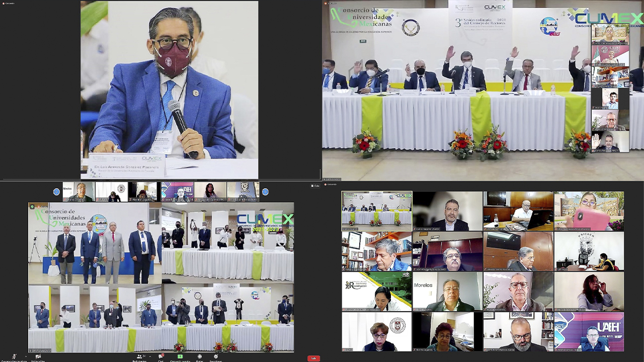Select UAEH purple background thumbnail in strip

coord(177,192)
